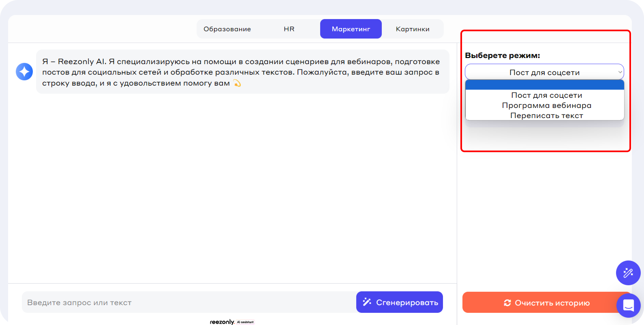Pick Пост для соцсети in the opened list
The height and width of the screenshot is (325, 644).
pos(547,95)
